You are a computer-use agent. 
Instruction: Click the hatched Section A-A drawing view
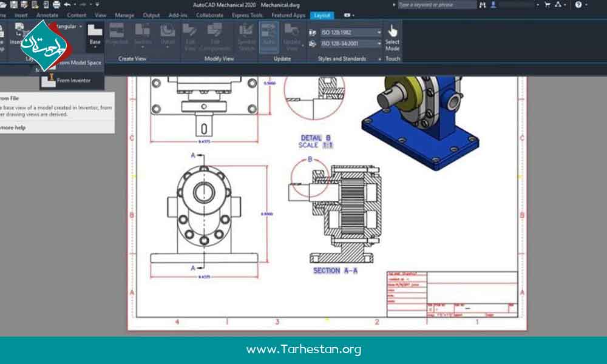click(335, 215)
